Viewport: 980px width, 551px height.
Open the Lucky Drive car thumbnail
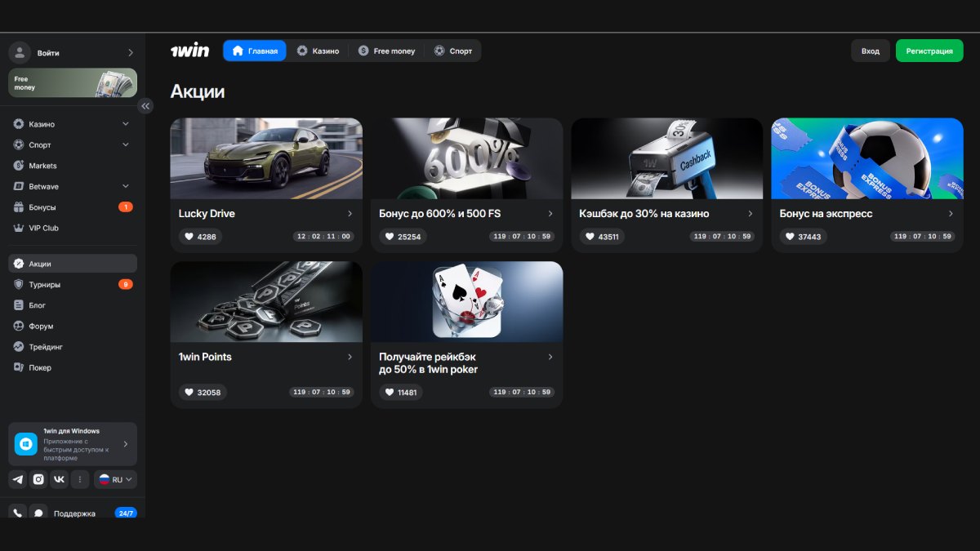tap(266, 158)
